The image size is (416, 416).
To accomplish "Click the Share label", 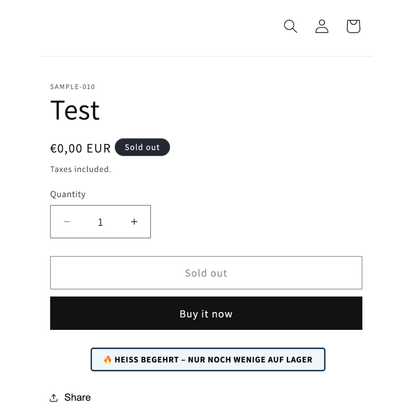I will [x=77, y=397].
